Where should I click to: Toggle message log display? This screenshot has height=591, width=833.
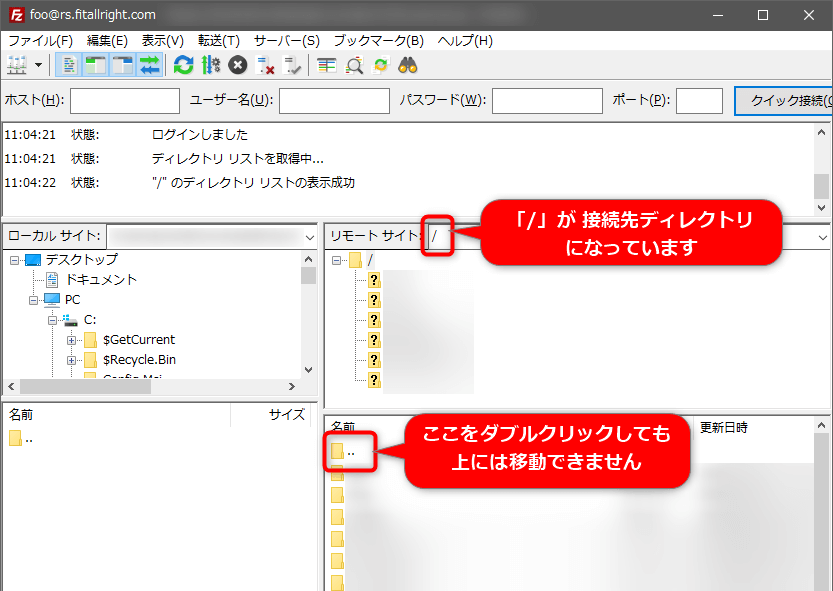pos(69,65)
